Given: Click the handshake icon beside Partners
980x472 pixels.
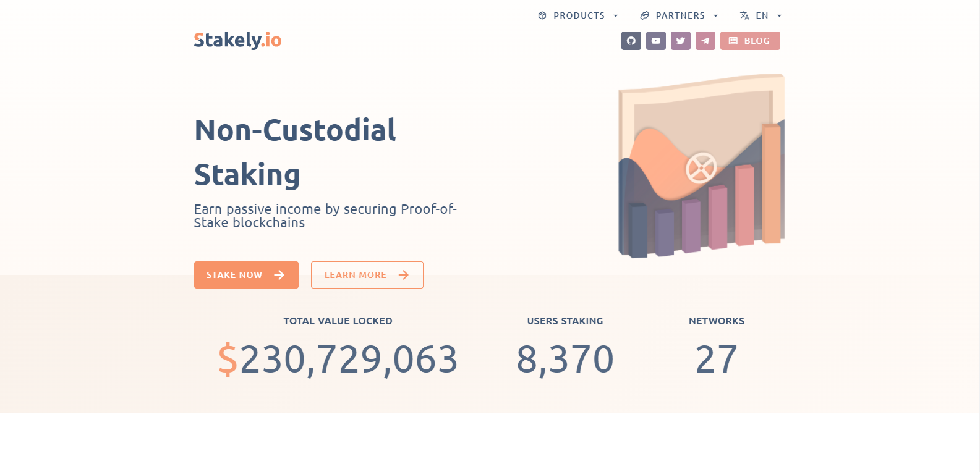Looking at the screenshot, I should 644,15.
